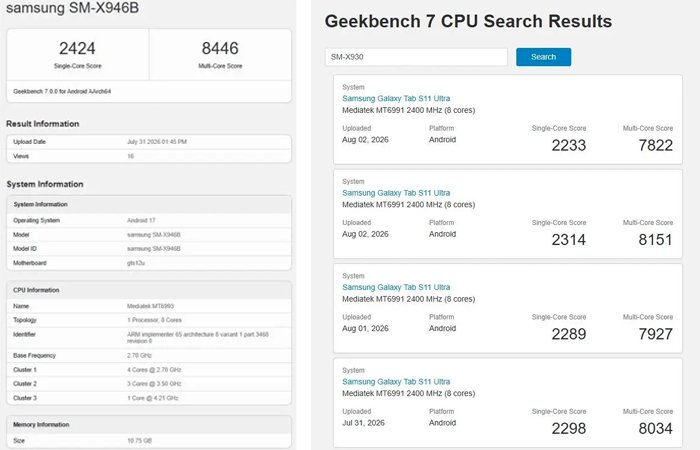The image size is (700, 450).
Task: Select the 8446 multi-core score value
Action: [220, 48]
